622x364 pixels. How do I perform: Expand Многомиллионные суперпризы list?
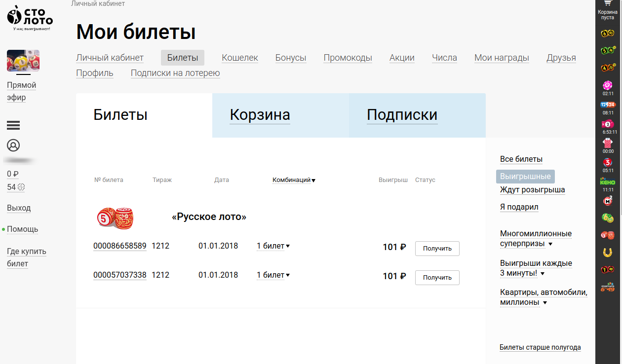(x=536, y=238)
